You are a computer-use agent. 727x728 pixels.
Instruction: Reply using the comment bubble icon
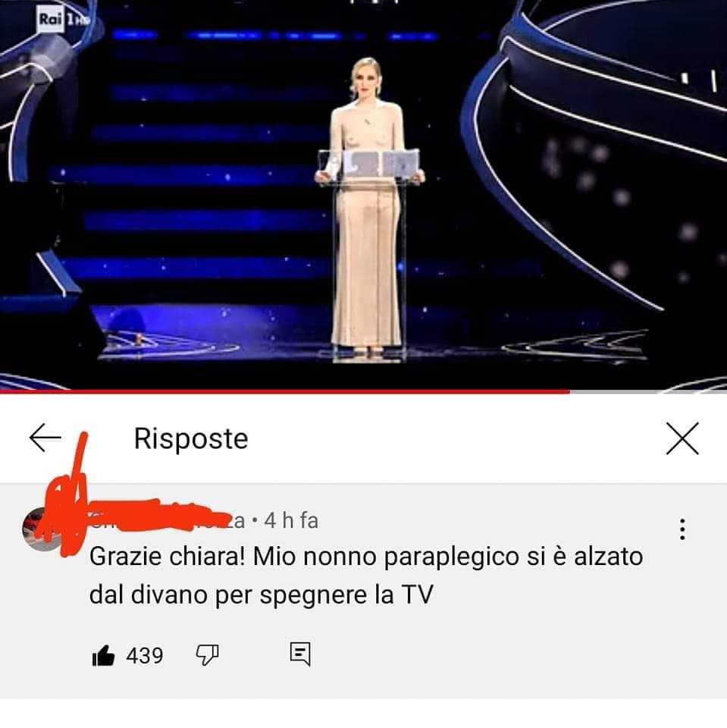coord(300,654)
